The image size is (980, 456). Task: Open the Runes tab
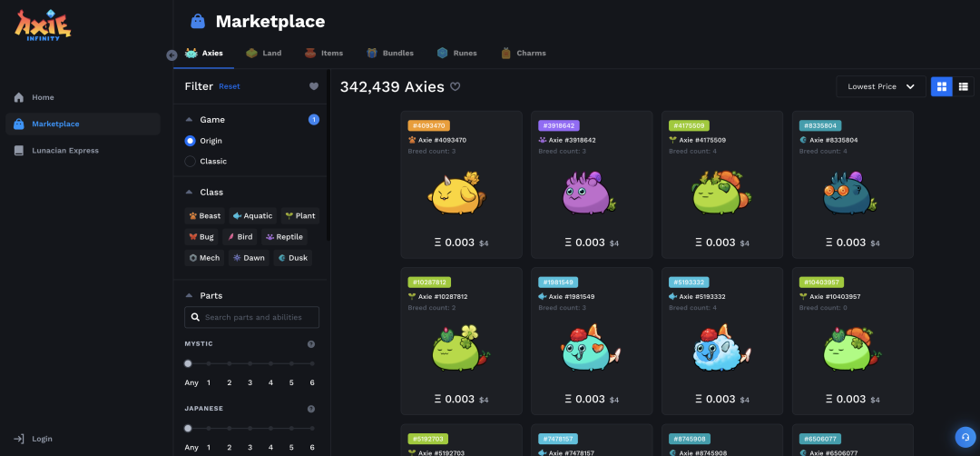[456, 54]
